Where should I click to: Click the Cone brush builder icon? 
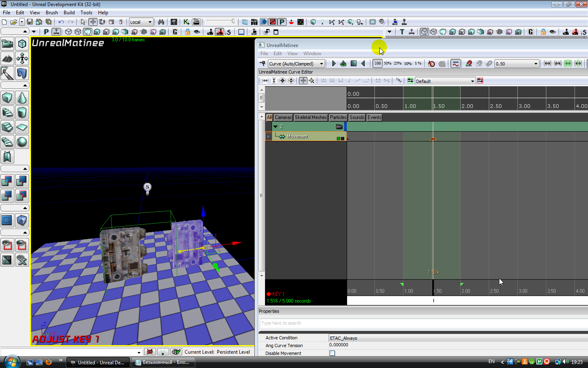22,98
